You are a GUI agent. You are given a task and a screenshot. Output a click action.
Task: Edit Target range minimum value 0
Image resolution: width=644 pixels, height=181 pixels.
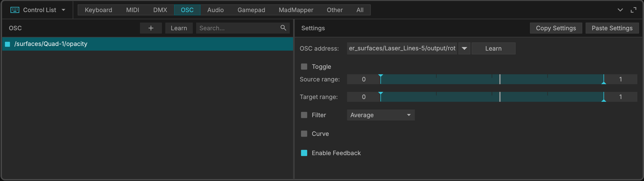click(x=364, y=97)
